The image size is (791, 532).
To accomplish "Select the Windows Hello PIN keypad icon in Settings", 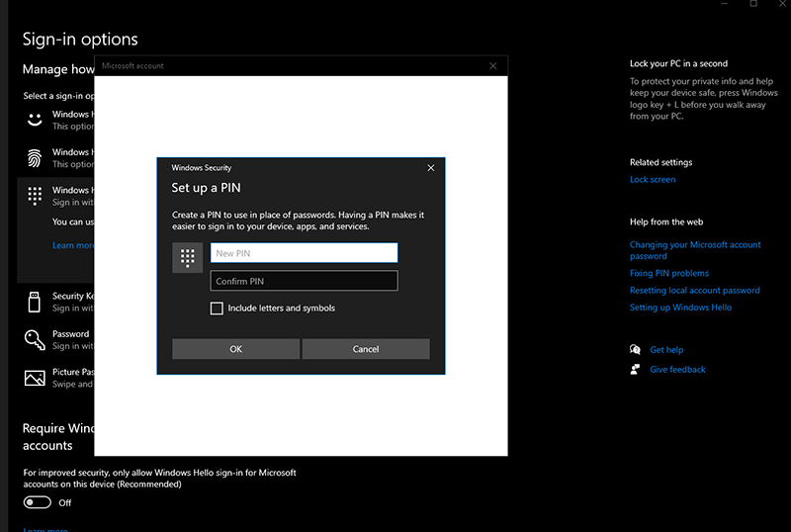I will (35, 196).
